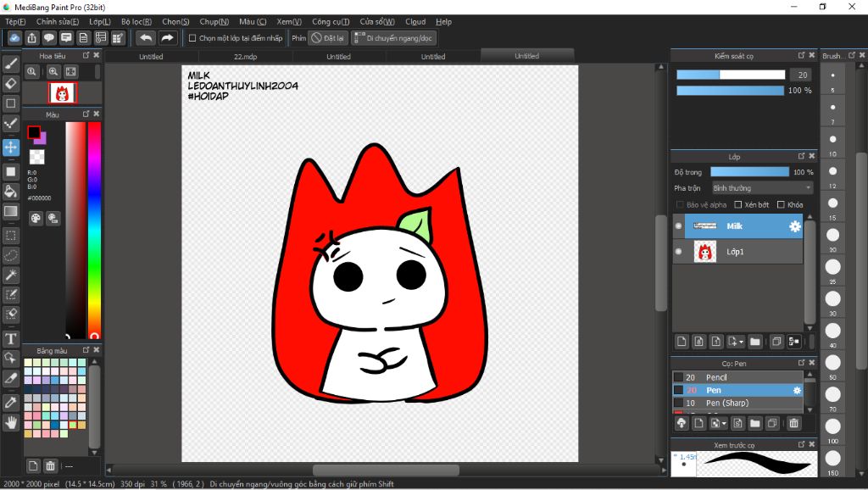This screenshot has width=868, height=490.
Task: Select the Brush tool in left toolbar
Action: pyautogui.click(x=10, y=64)
